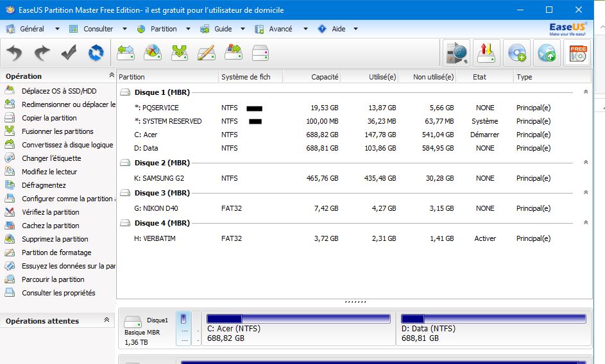Apply pending changes with the checkmark icon
This screenshot has width=605, height=364.
(69, 53)
